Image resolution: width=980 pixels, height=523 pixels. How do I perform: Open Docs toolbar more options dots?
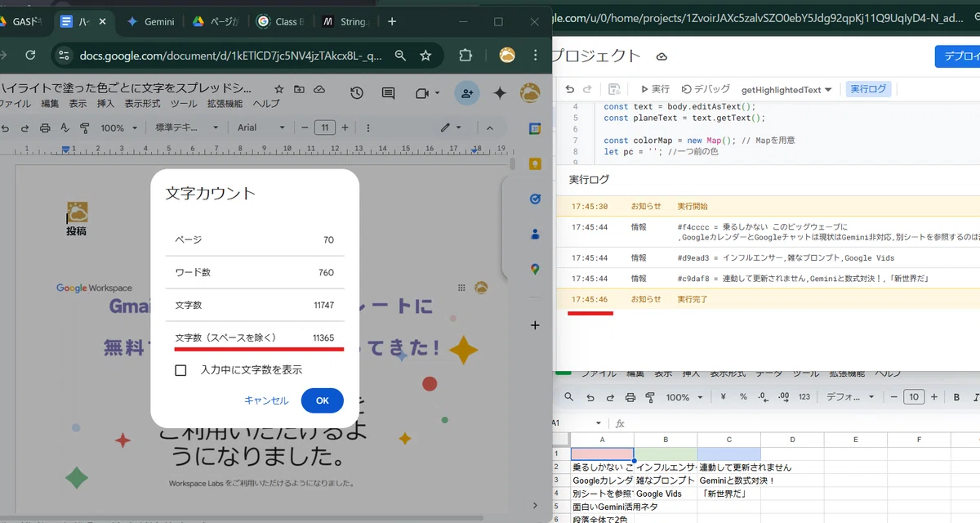tap(368, 127)
